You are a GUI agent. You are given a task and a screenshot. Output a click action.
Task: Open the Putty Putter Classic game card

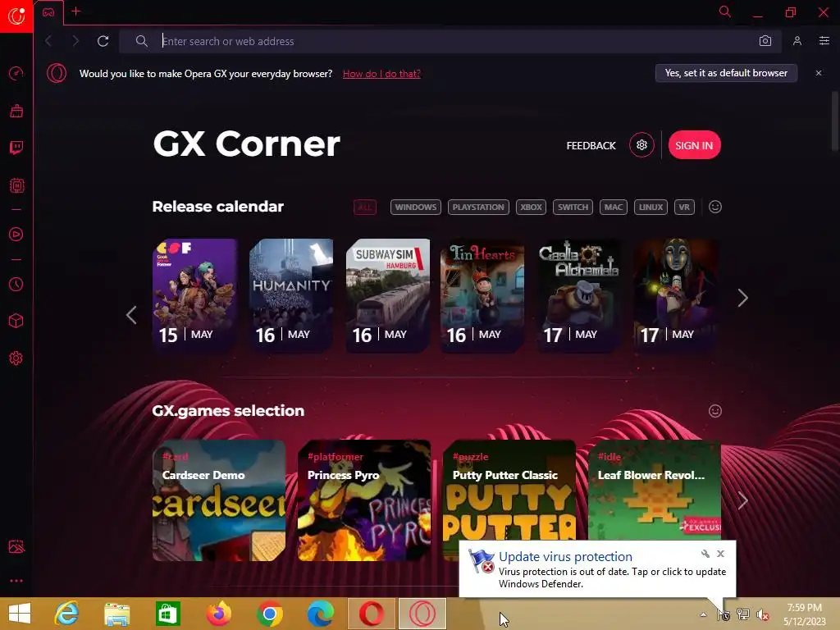coord(509,491)
